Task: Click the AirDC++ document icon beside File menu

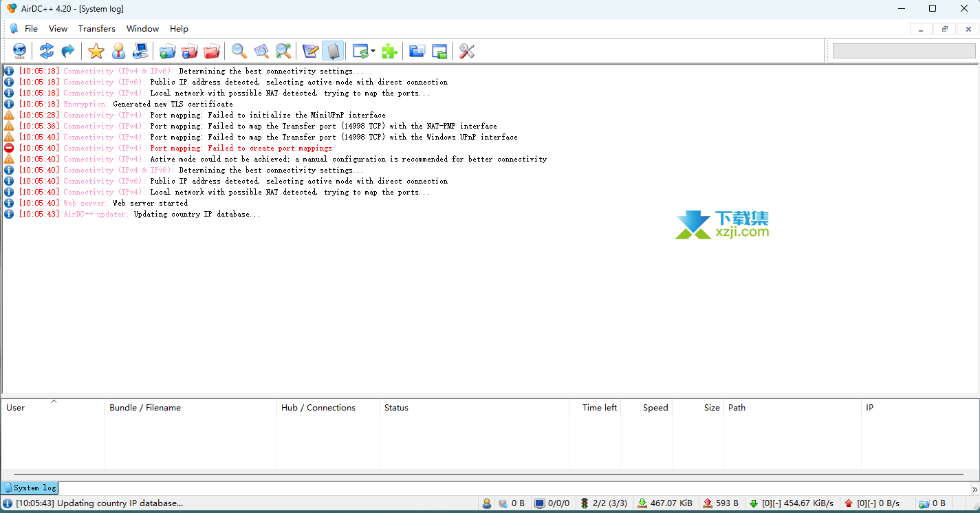Action: (14, 29)
